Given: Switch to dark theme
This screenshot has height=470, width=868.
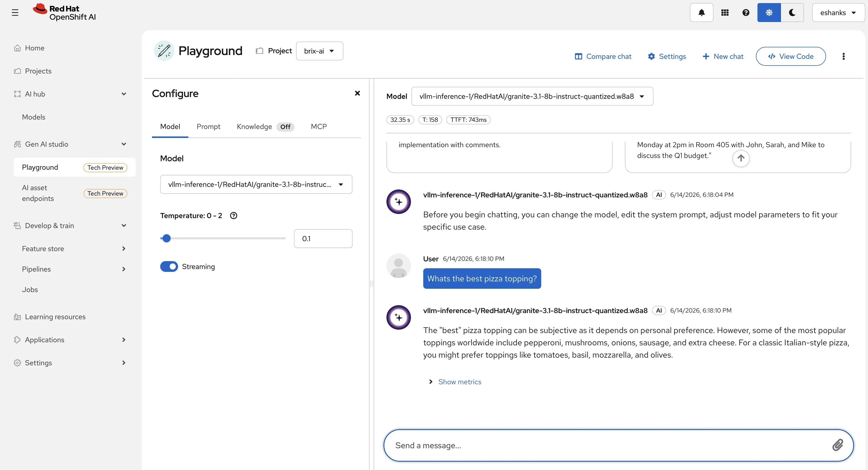Looking at the screenshot, I should click(x=792, y=13).
